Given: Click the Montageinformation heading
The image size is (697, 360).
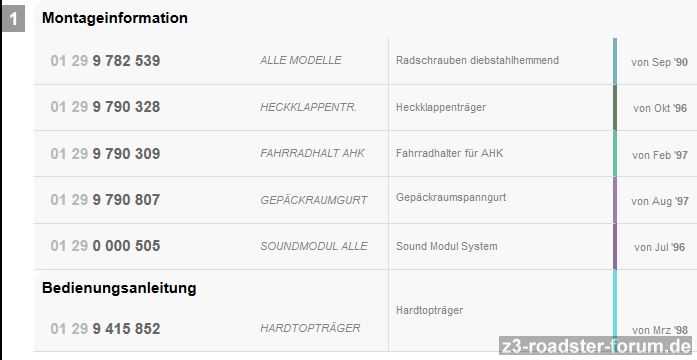Looking at the screenshot, I should click(115, 18).
